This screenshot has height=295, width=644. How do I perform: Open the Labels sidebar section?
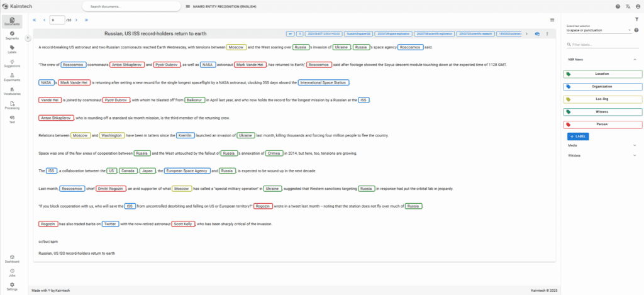(x=13, y=49)
